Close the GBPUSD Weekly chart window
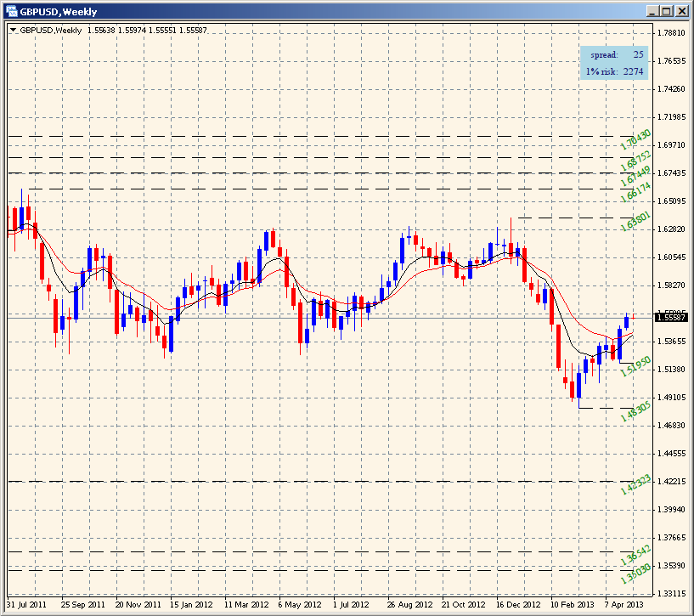The height and width of the screenshot is (616, 694). [680, 11]
